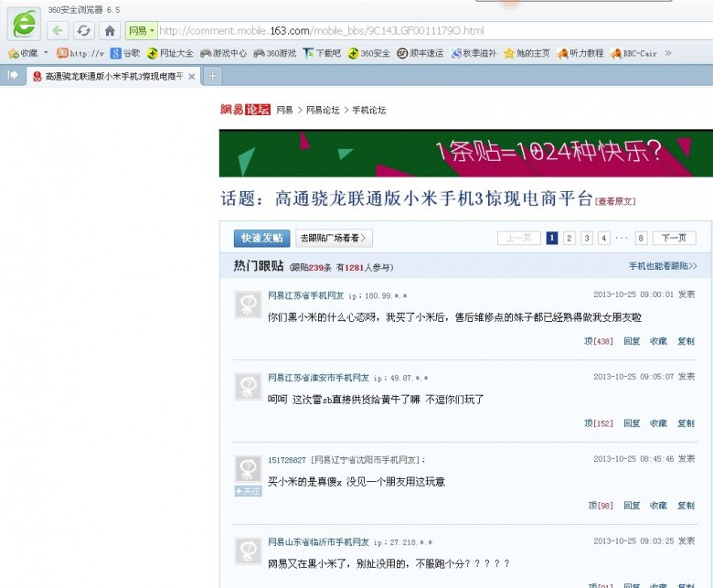Reply to the 08:45:46 comment
This screenshot has height=588, width=713.
(x=632, y=505)
